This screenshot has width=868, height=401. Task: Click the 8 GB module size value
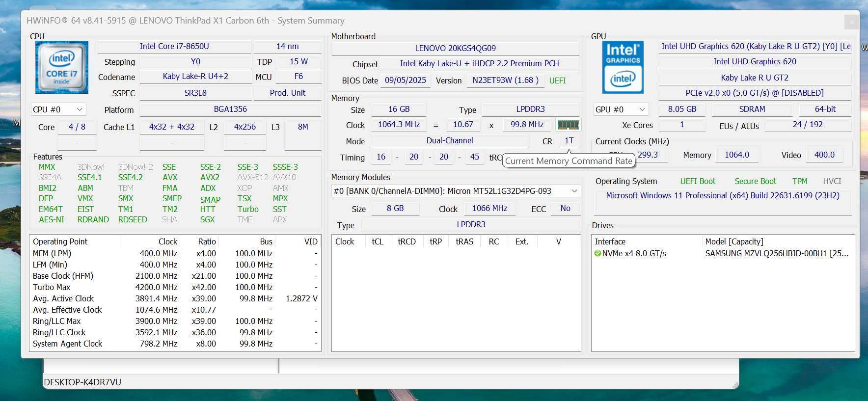click(x=395, y=209)
